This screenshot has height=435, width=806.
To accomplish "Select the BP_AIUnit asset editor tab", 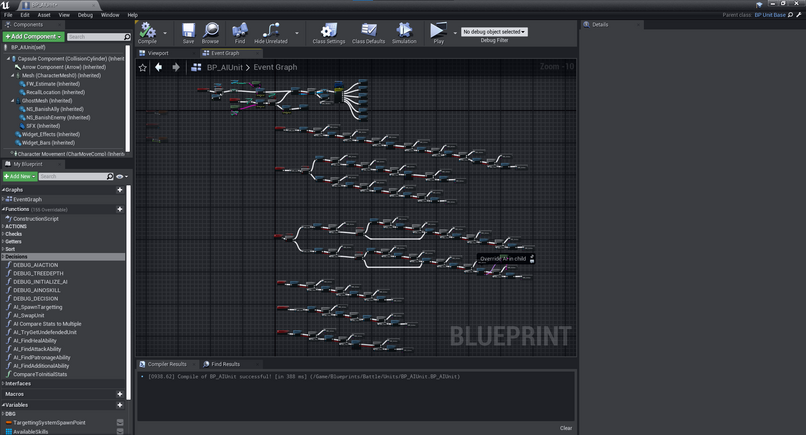I will coord(57,5).
